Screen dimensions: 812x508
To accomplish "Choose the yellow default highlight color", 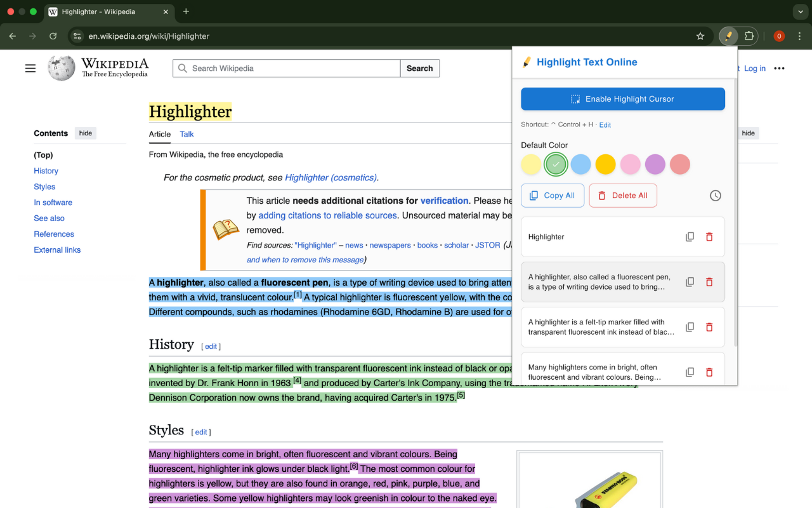I will 531,164.
